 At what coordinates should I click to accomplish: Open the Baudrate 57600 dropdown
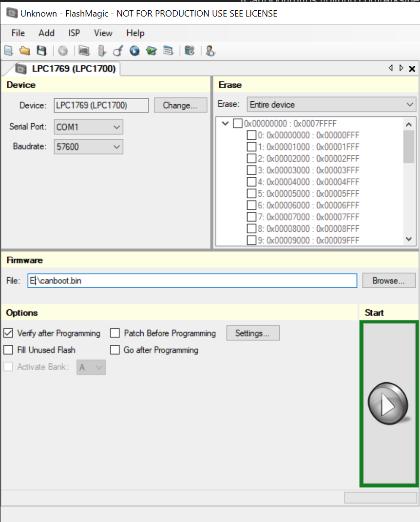[88, 147]
